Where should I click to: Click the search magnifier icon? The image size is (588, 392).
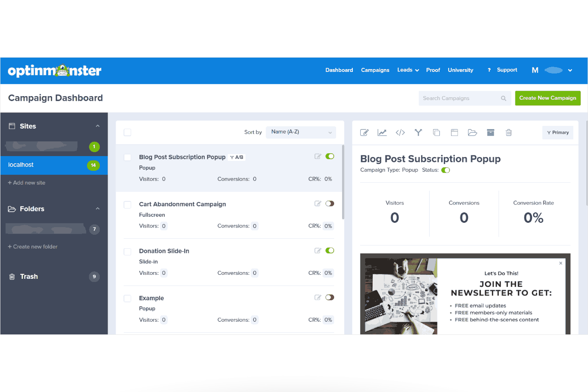click(x=504, y=98)
